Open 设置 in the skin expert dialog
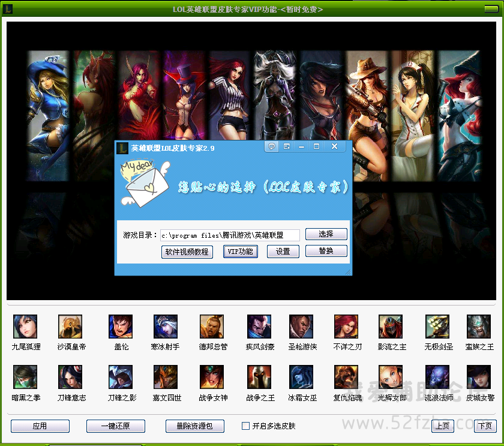The width and height of the screenshot is (504, 446). [283, 252]
